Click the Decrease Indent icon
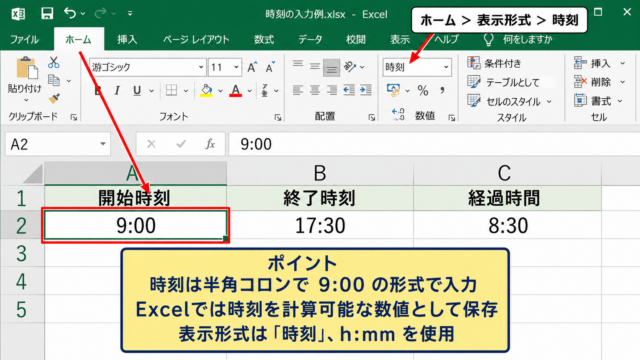 (349, 90)
